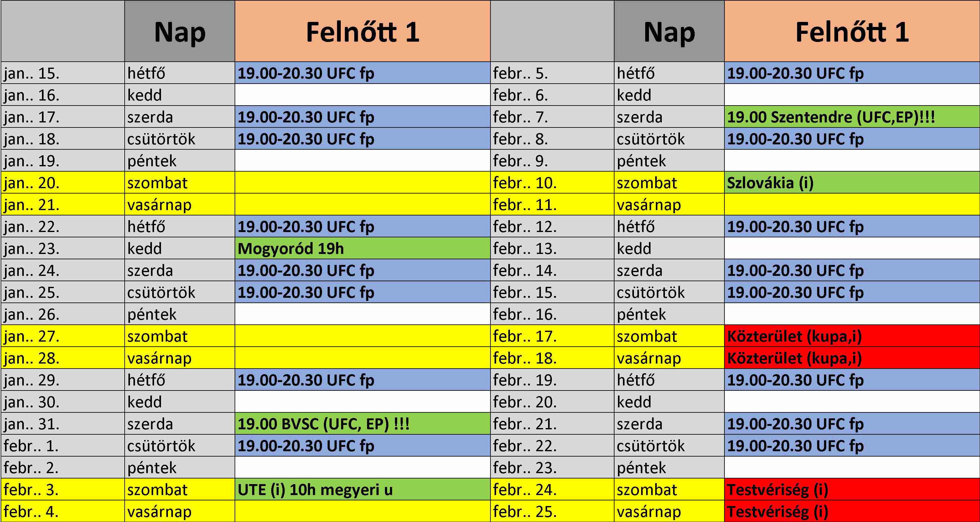Click the Szlovákia (i) cell

[x=851, y=183]
